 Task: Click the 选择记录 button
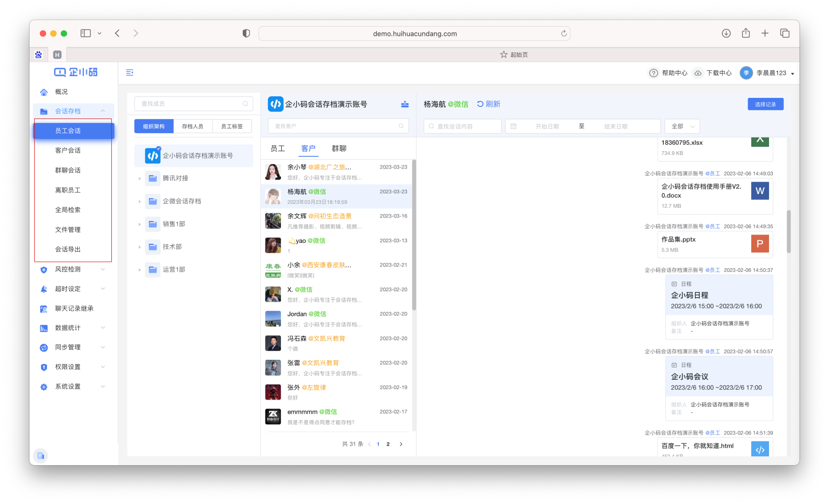point(765,104)
